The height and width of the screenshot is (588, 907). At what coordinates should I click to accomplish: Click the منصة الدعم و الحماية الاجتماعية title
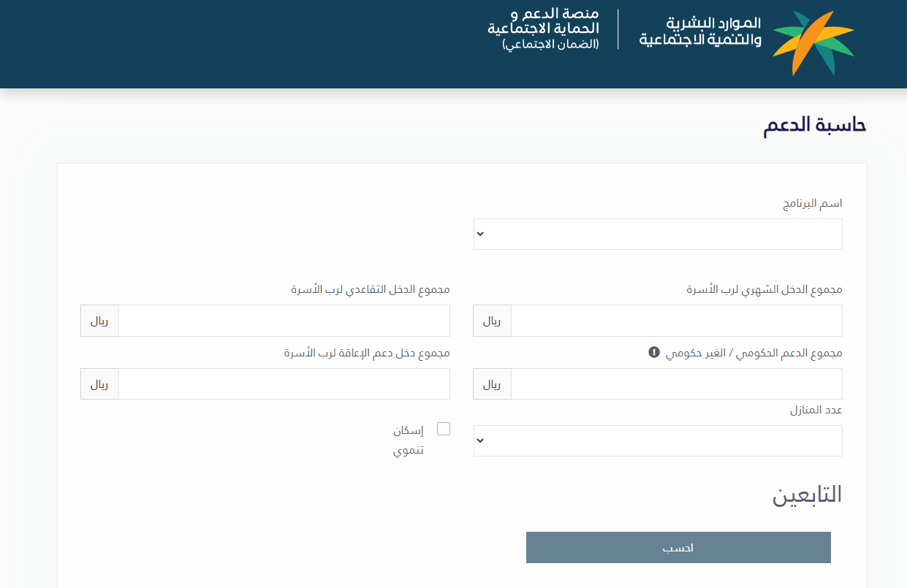[x=544, y=22]
